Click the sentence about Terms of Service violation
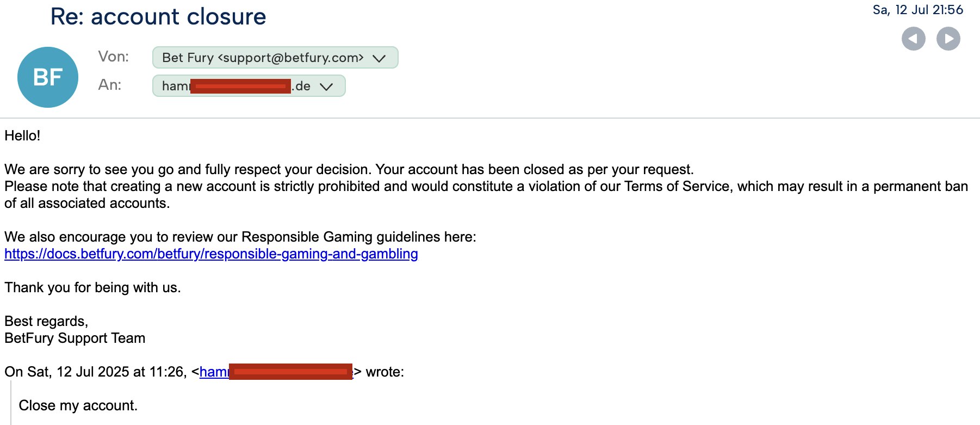Image resolution: width=980 pixels, height=425 pixels. click(486, 195)
